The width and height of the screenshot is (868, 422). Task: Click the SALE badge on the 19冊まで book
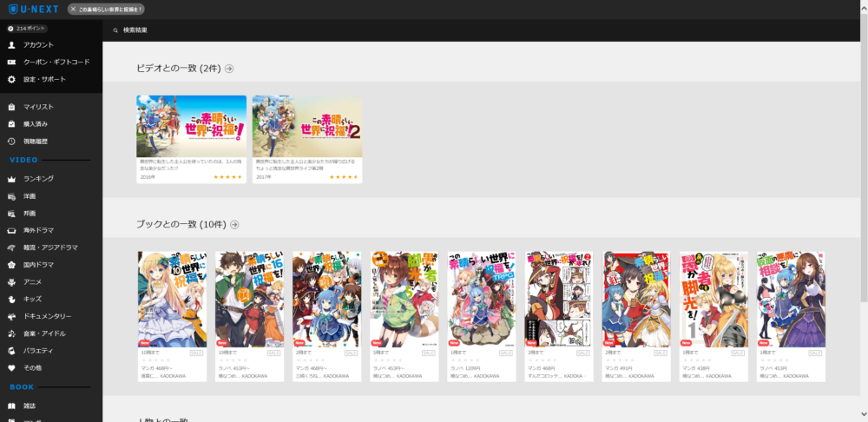(273, 353)
